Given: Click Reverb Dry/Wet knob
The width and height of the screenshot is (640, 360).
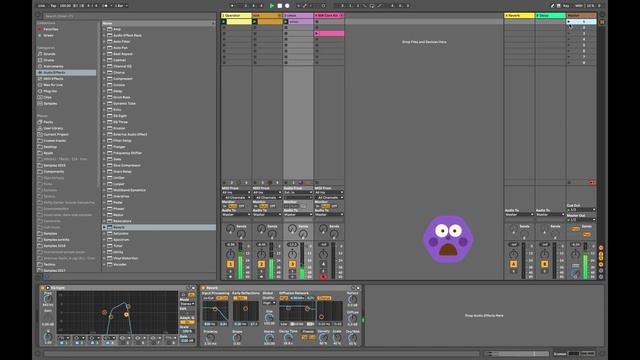Looking at the screenshot, I should [353, 338].
